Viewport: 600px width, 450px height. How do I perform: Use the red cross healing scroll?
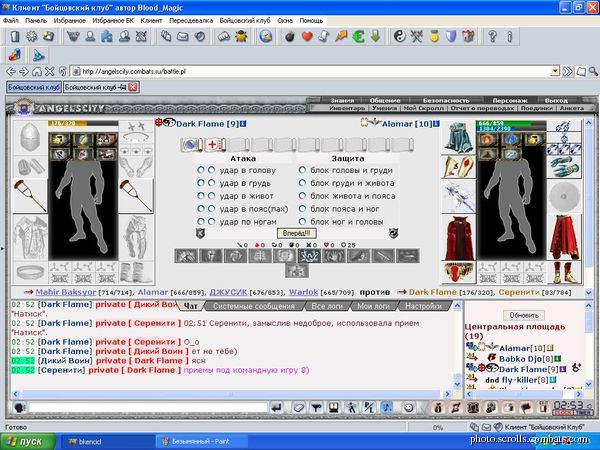[214, 145]
